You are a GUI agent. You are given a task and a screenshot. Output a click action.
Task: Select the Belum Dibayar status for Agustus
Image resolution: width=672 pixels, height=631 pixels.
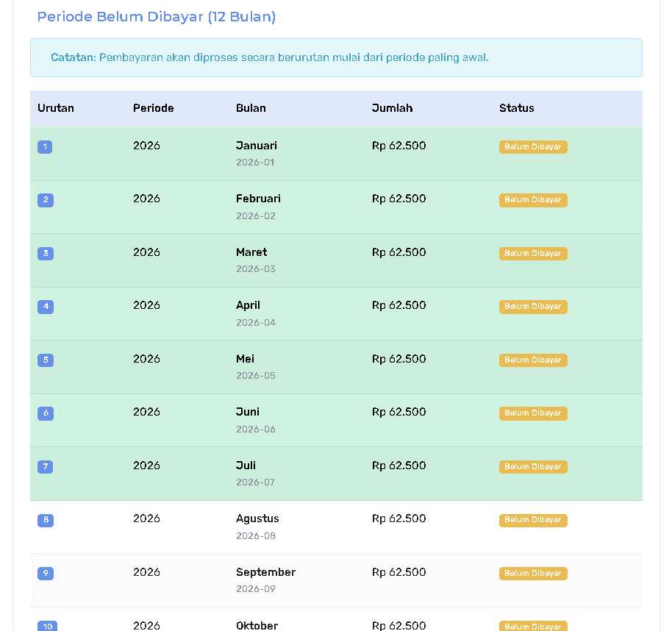click(532, 520)
